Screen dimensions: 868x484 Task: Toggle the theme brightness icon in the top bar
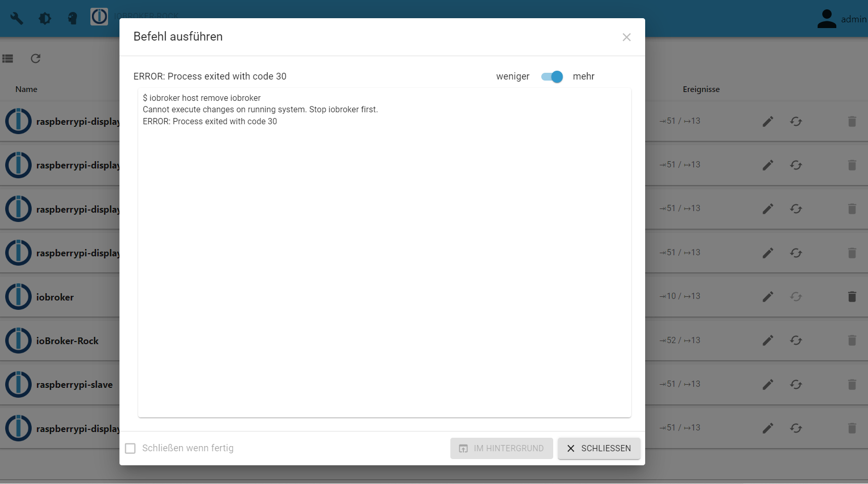(x=45, y=19)
